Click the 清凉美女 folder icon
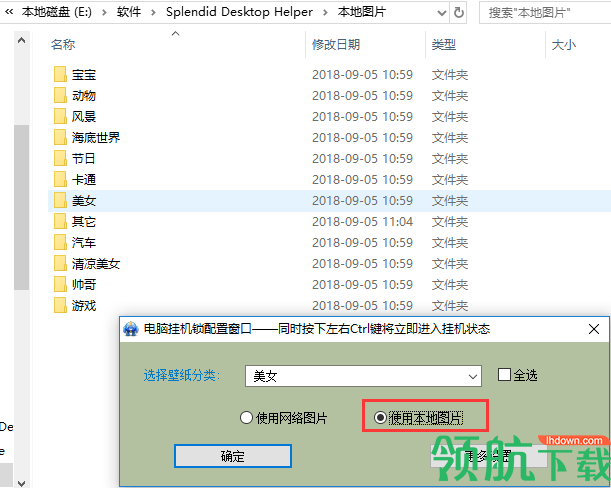Screen dimensions: 611x488 tap(60, 264)
